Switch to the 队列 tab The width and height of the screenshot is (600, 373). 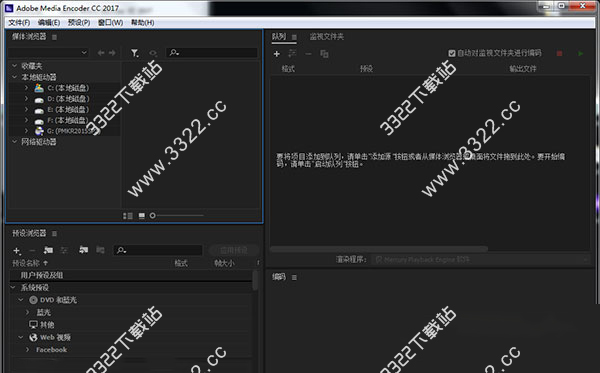pos(279,37)
